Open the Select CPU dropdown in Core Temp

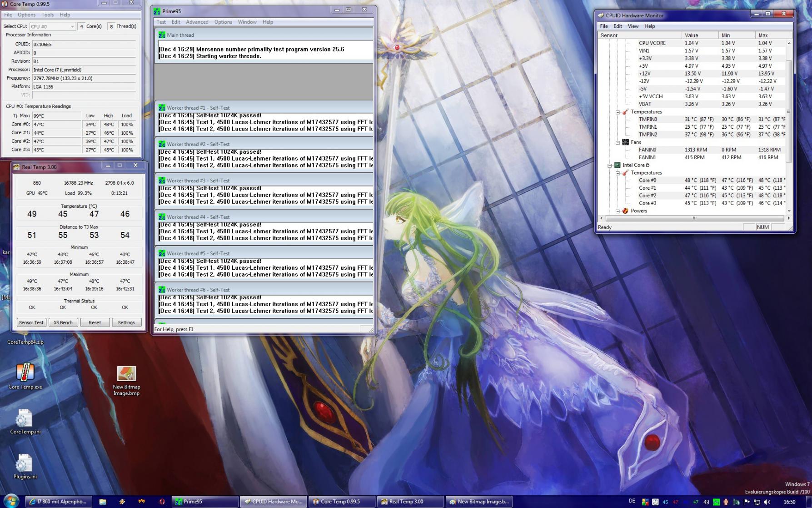tap(52, 27)
